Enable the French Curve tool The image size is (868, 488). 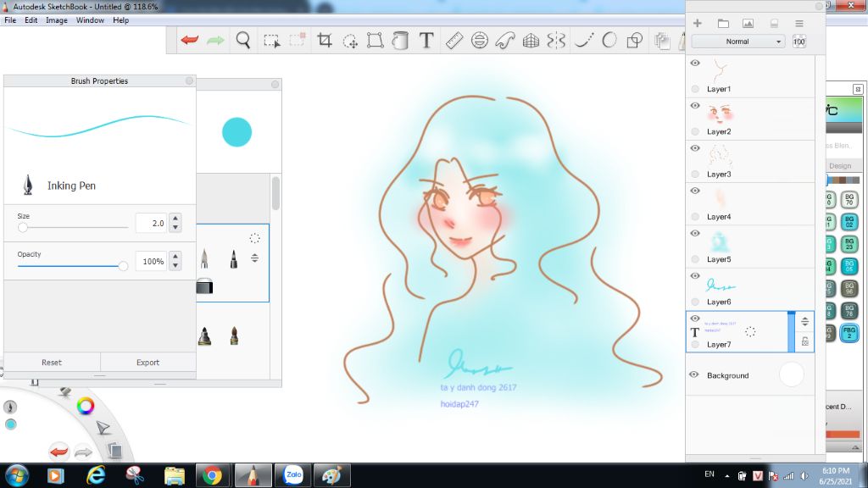[x=505, y=41]
